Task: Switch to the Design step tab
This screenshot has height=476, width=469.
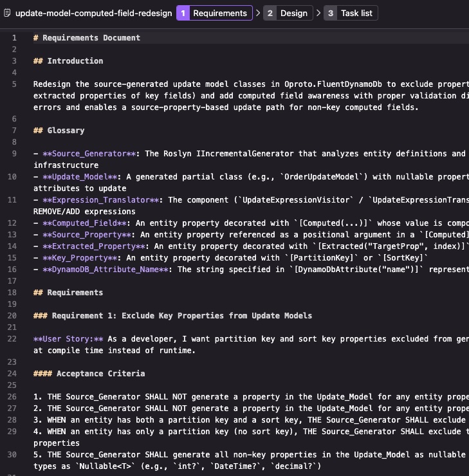Action: tap(288, 13)
